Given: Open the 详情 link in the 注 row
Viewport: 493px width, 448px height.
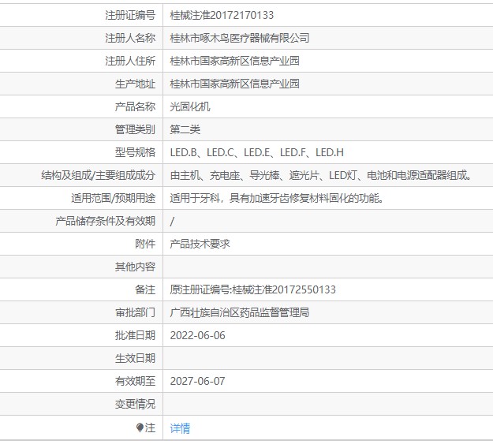Looking at the screenshot, I should [x=180, y=428].
